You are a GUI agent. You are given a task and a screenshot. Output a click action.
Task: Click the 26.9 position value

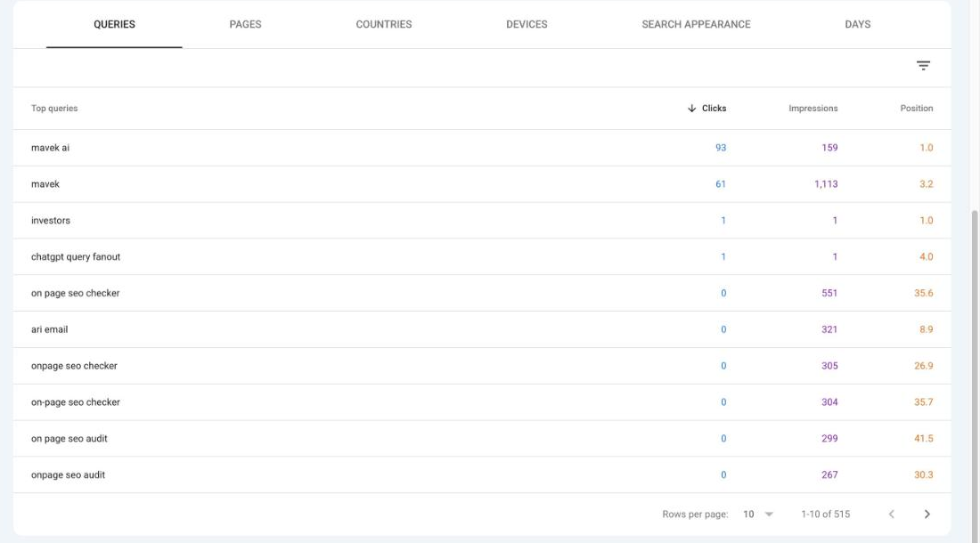(x=924, y=366)
